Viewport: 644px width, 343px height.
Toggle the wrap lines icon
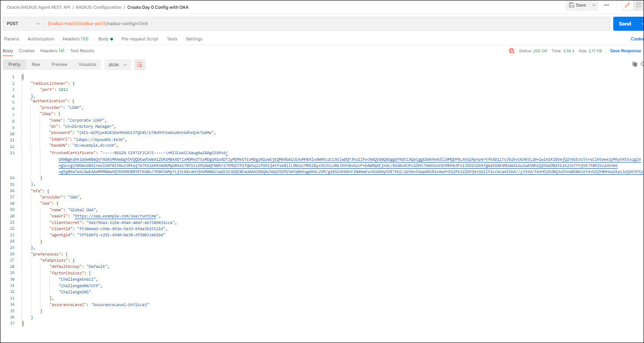pyautogui.click(x=140, y=65)
